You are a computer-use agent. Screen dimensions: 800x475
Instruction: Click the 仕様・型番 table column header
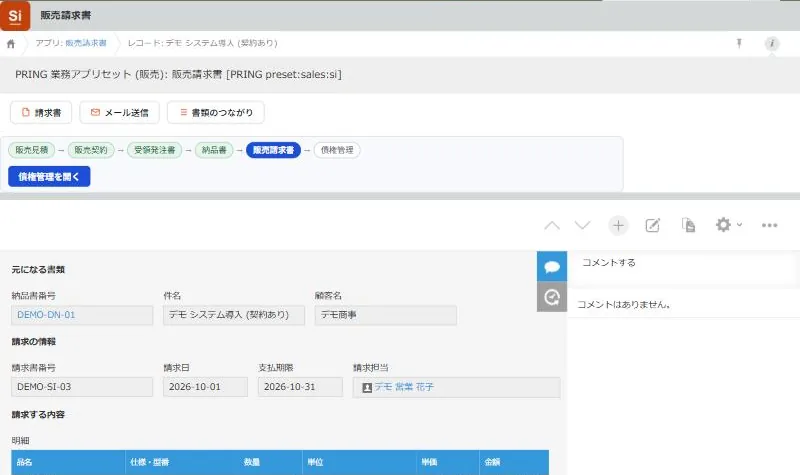pyautogui.click(x=182, y=462)
